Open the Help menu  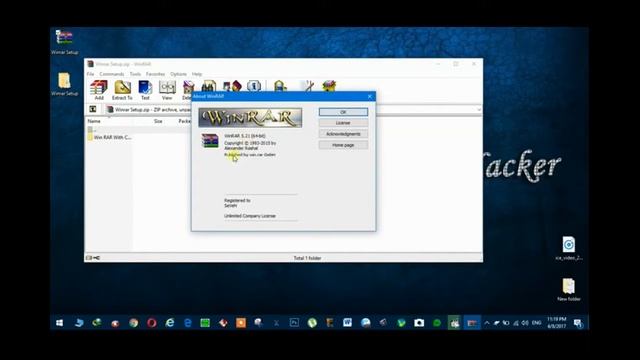197,74
